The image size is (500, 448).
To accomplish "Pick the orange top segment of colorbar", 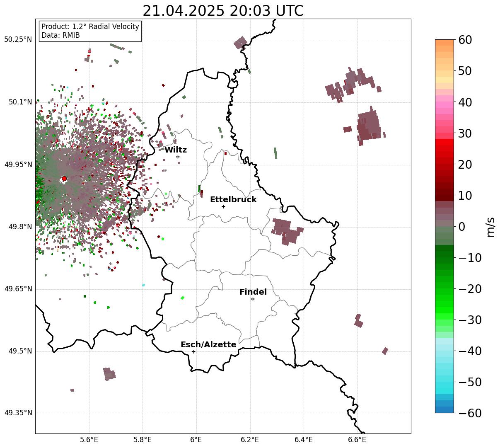I will 444,43.
